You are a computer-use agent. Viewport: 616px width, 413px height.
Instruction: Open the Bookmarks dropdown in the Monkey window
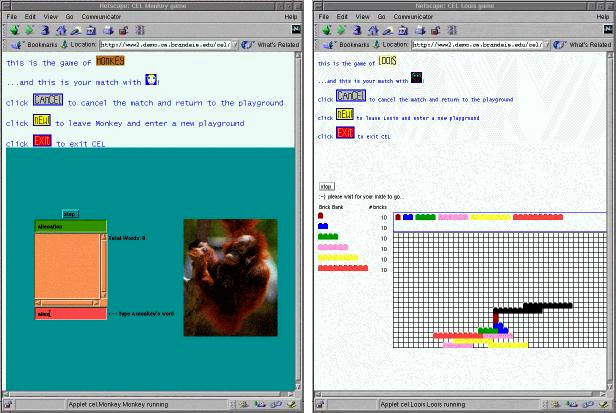[x=36, y=45]
